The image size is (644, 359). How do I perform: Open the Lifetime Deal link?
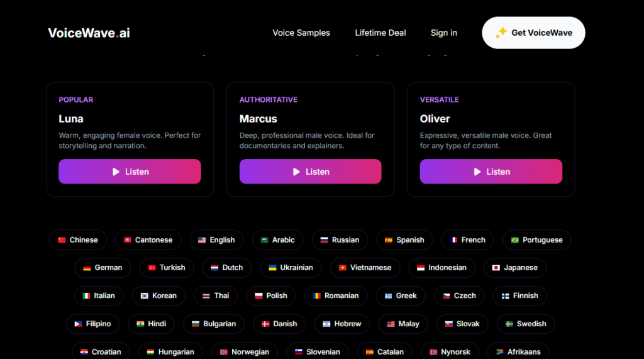coord(380,33)
